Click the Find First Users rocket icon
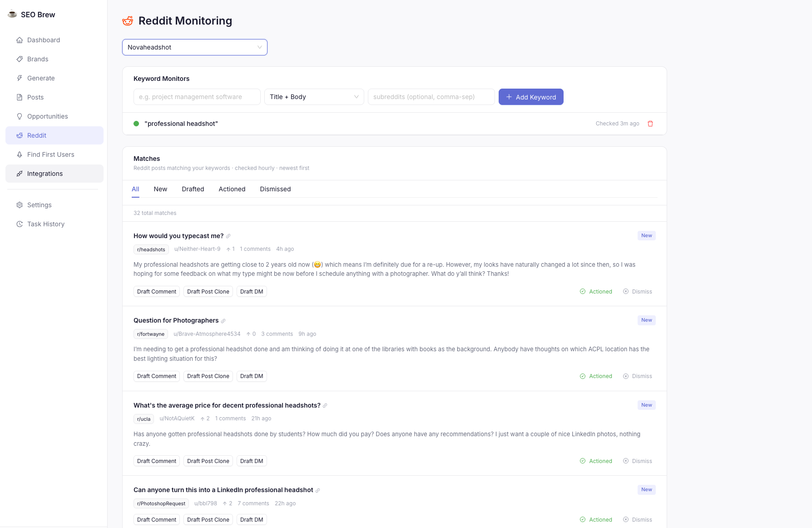Viewport: 812px width, 528px height. [20, 154]
